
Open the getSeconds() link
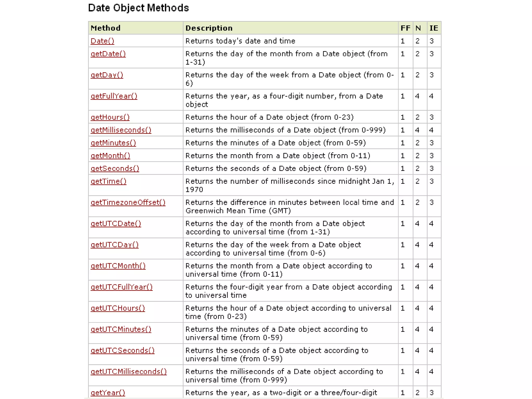point(115,169)
